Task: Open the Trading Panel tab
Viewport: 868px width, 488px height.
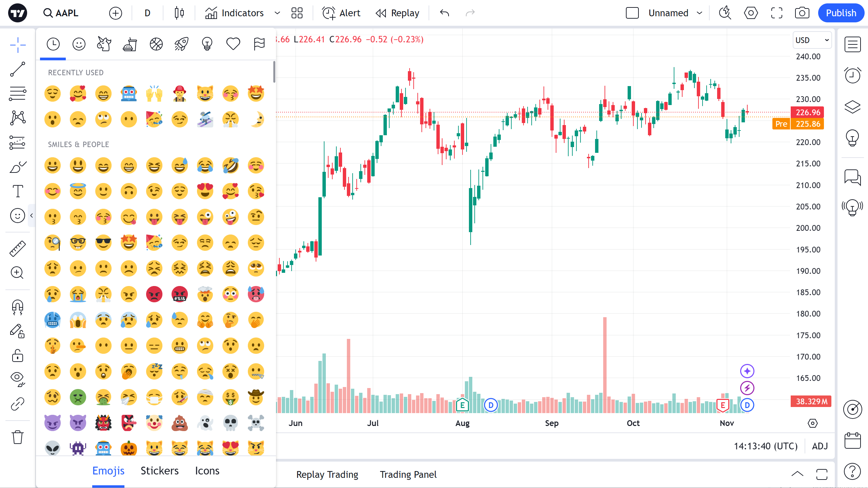Action: tap(408, 474)
